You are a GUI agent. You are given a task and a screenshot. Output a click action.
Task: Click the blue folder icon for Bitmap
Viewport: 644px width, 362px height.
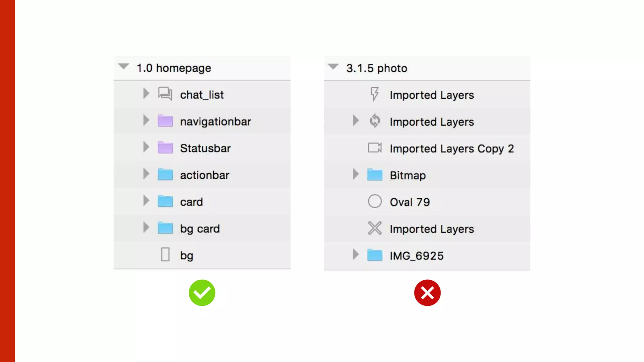(375, 175)
